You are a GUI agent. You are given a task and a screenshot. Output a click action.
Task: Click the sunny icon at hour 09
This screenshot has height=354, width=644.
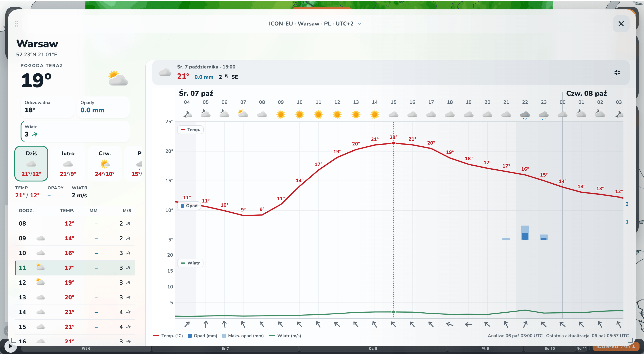(x=281, y=115)
